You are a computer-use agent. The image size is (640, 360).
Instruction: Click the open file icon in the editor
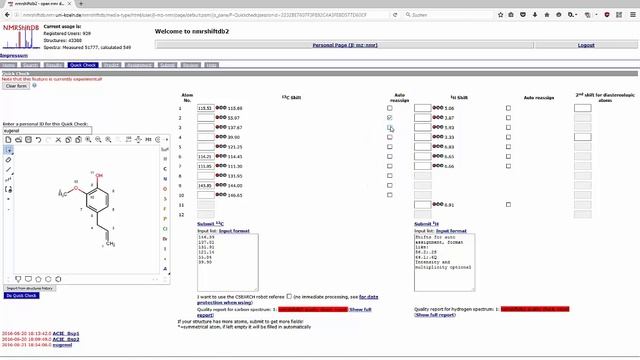pyautogui.click(x=18, y=140)
